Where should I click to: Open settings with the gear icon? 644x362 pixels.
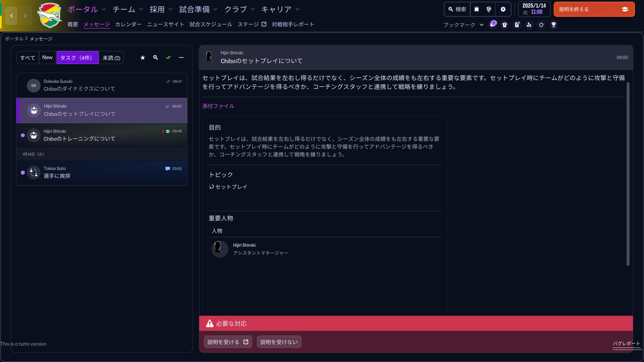click(503, 9)
